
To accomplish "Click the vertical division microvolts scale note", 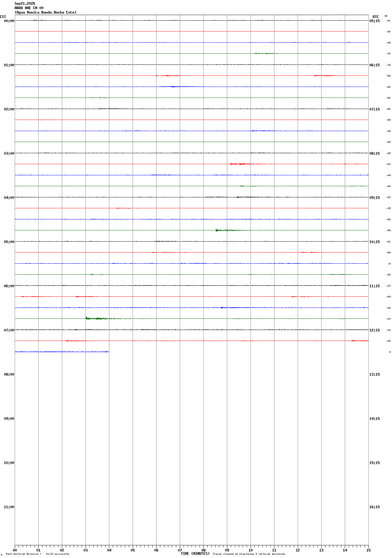I will pos(37,554).
